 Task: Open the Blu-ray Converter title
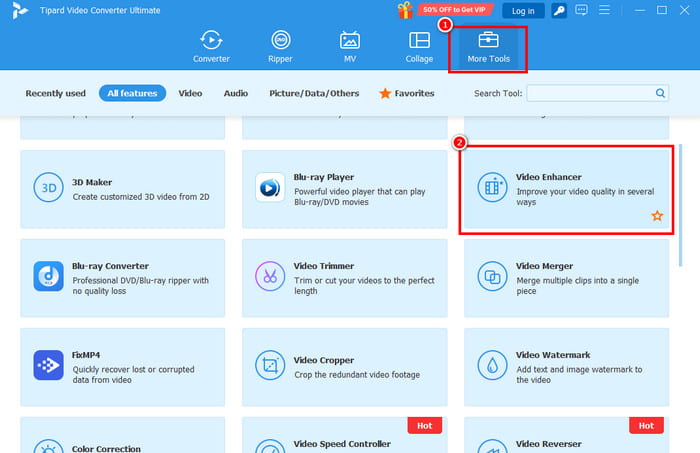110,266
